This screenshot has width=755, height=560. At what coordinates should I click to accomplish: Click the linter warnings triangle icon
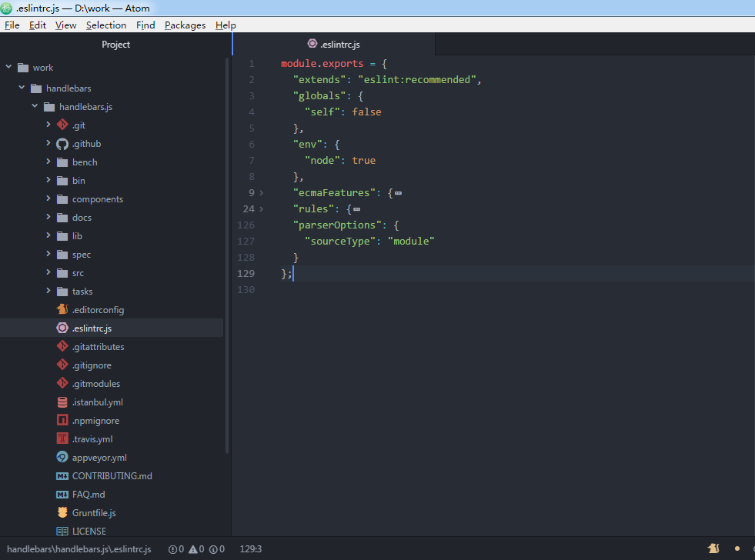193,549
